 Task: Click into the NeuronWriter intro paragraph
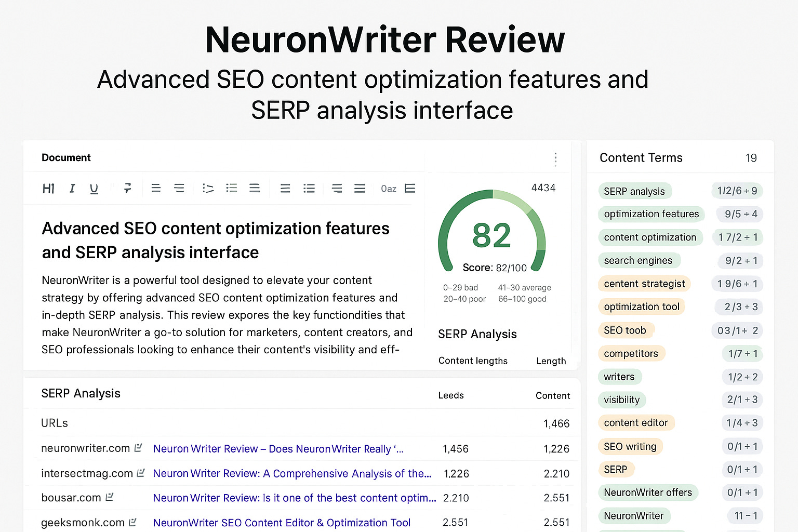227,315
